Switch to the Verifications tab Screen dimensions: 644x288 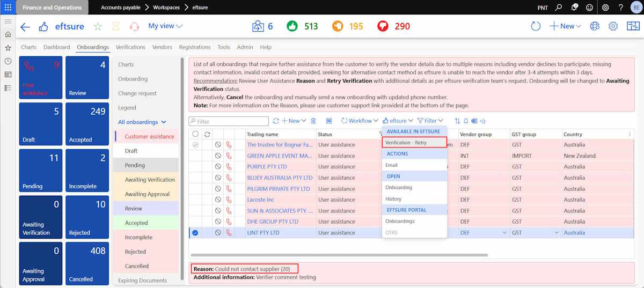point(130,47)
